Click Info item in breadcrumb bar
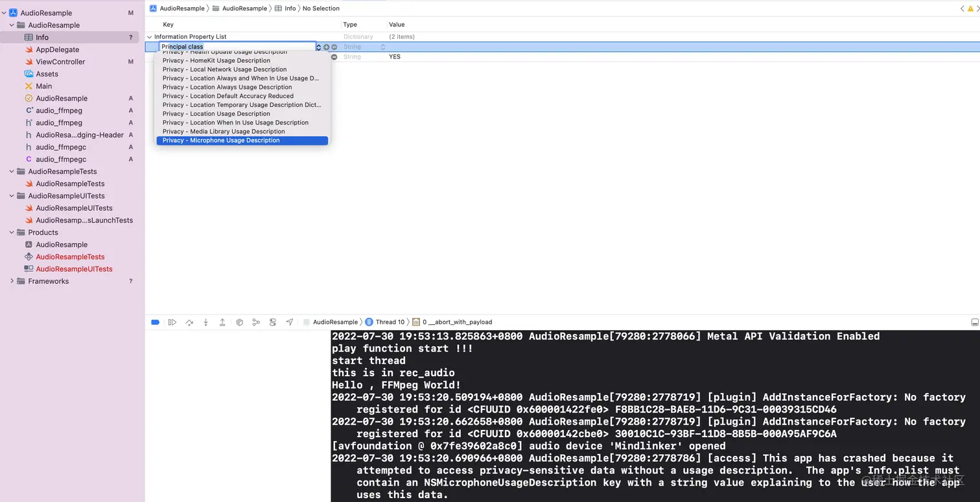Viewport: 980px width, 502px height. (x=285, y=8)
